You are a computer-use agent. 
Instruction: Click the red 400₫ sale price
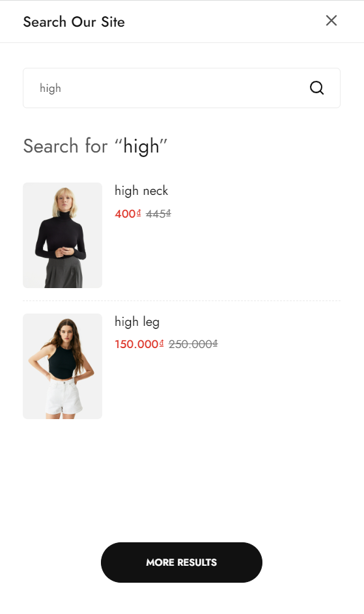point(128,214)
